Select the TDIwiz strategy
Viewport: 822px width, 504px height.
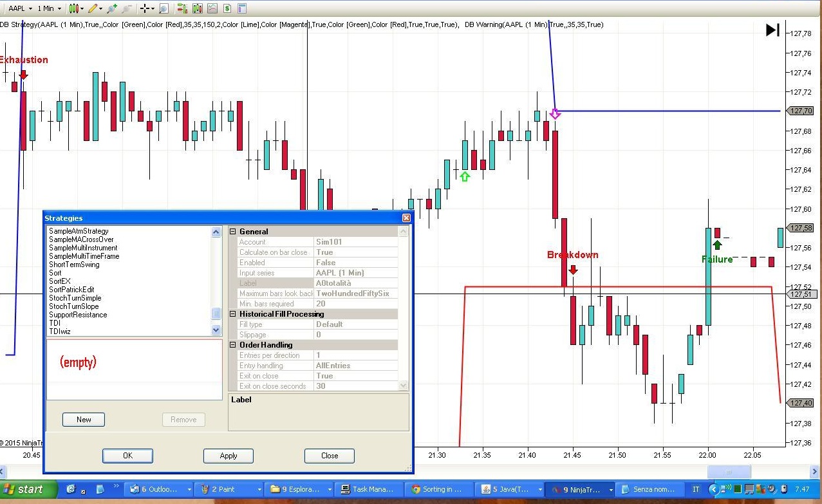tap(59, 331)
